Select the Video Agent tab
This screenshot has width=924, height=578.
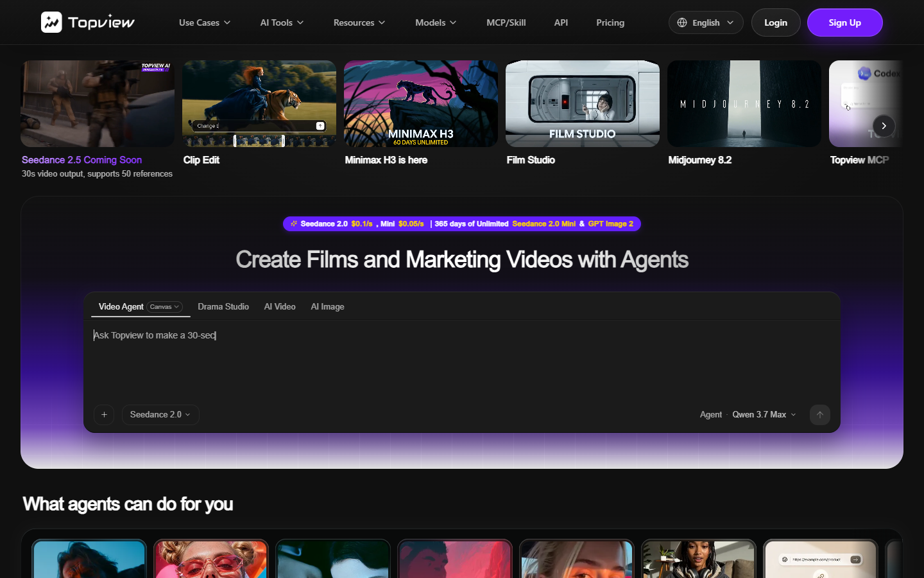121,307
